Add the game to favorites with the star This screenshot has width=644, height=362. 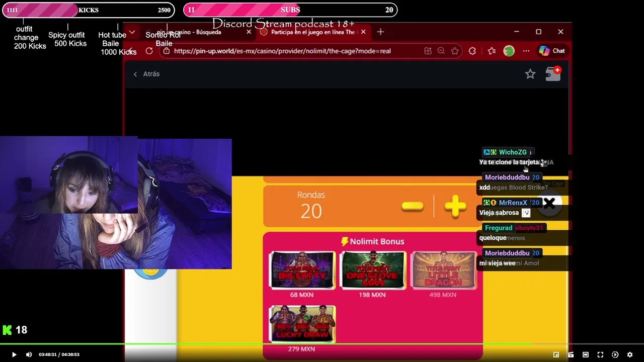(530, 74)
